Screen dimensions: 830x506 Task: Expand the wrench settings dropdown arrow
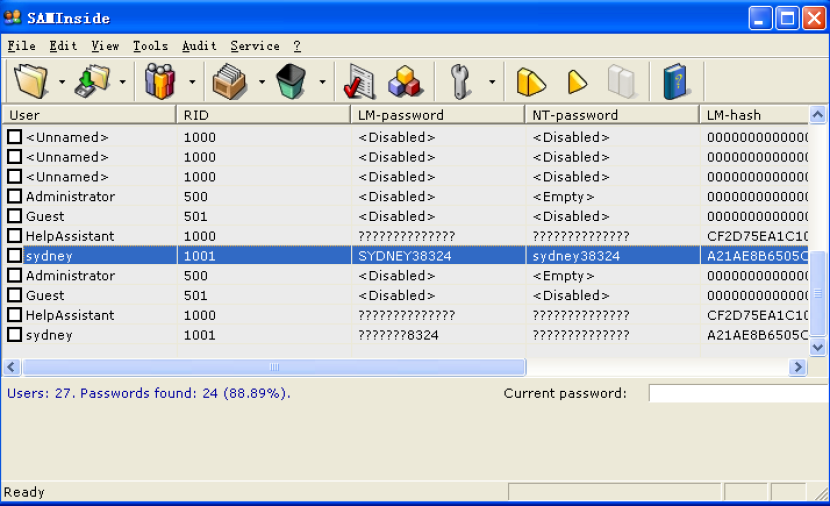tap(492, 82)
